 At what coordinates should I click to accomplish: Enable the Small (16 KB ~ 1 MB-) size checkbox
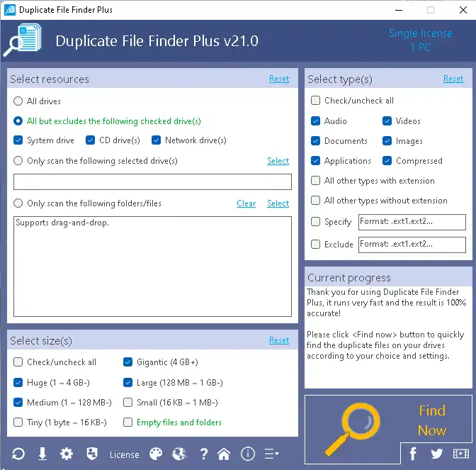127,403
